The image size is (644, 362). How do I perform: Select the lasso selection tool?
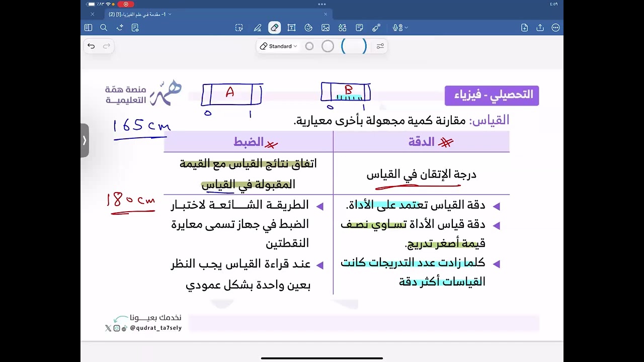coord(239,28)
